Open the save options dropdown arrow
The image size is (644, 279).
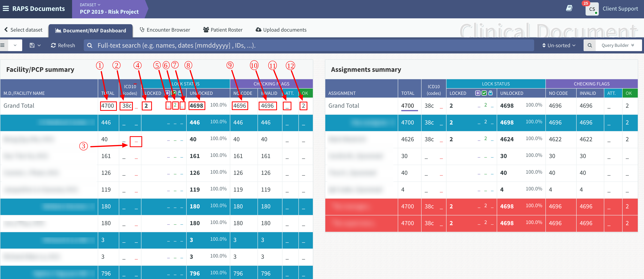click(39, 45)
